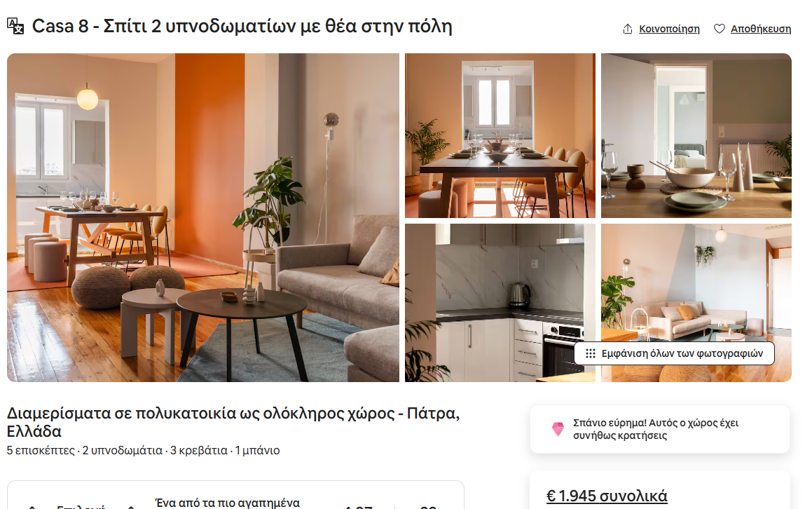Open the dining table by the window photo

[500, 135]
